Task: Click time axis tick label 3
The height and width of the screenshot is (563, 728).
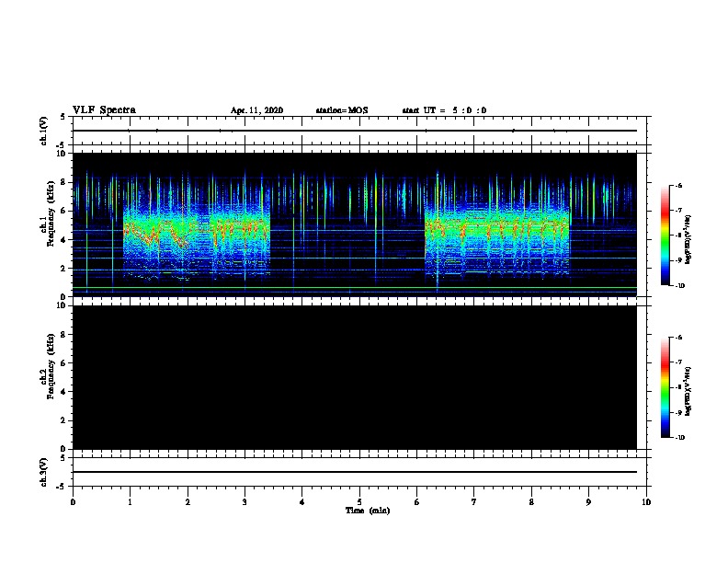Action: coord(245,502)
